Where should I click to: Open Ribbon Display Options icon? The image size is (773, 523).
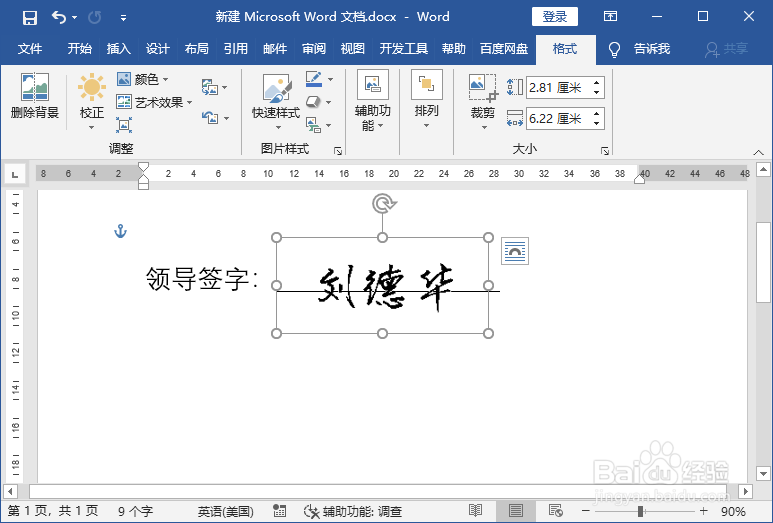610,17
